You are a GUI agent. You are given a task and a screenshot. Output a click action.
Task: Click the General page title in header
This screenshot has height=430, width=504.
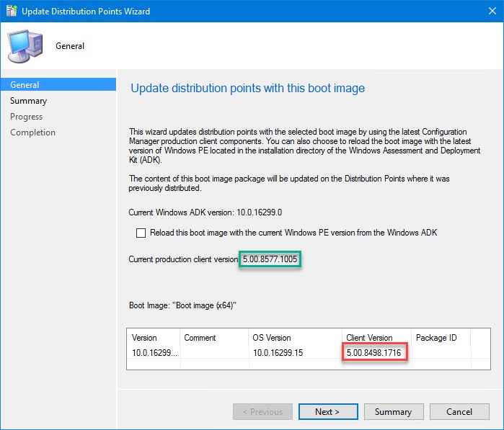click(x=70, y=46)
